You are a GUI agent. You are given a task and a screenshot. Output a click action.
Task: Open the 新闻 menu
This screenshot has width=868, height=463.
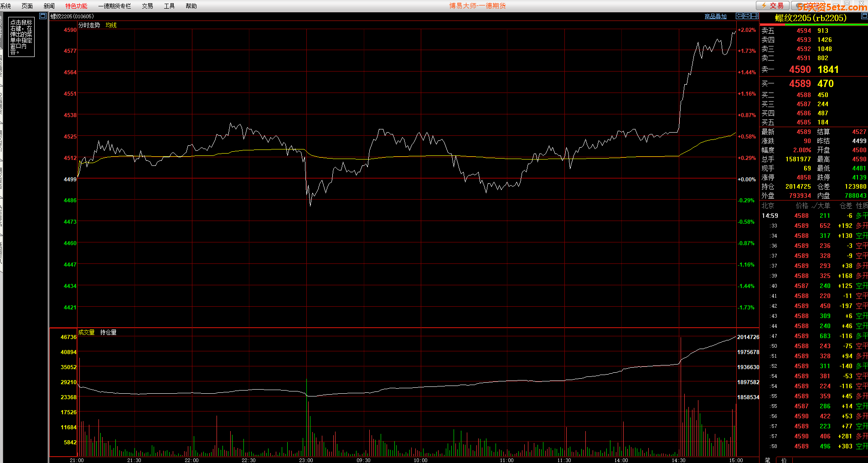[x=49, y=6]
